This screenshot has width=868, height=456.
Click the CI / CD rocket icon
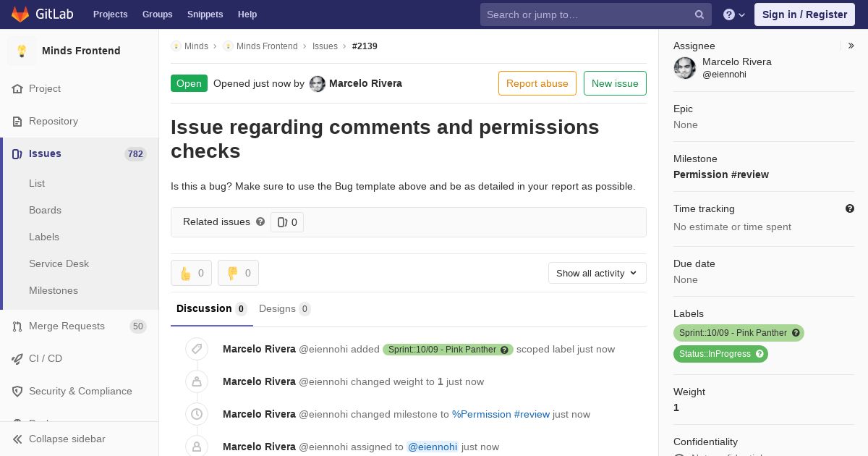point(17,359)
